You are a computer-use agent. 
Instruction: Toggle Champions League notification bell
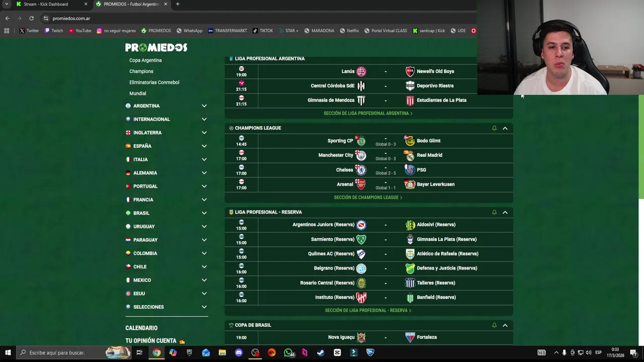494,128
